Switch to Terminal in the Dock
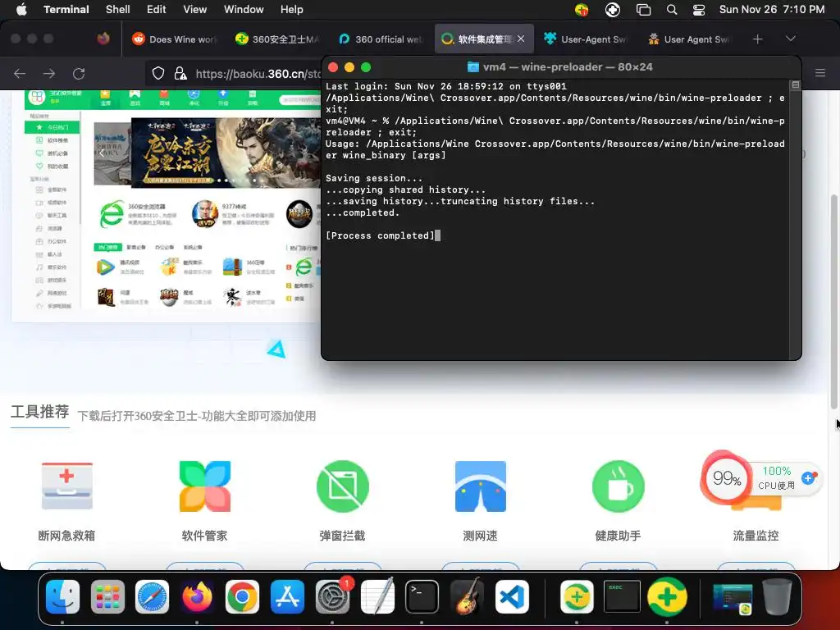Screen dimensions: 840x630 tap(422, 596)
